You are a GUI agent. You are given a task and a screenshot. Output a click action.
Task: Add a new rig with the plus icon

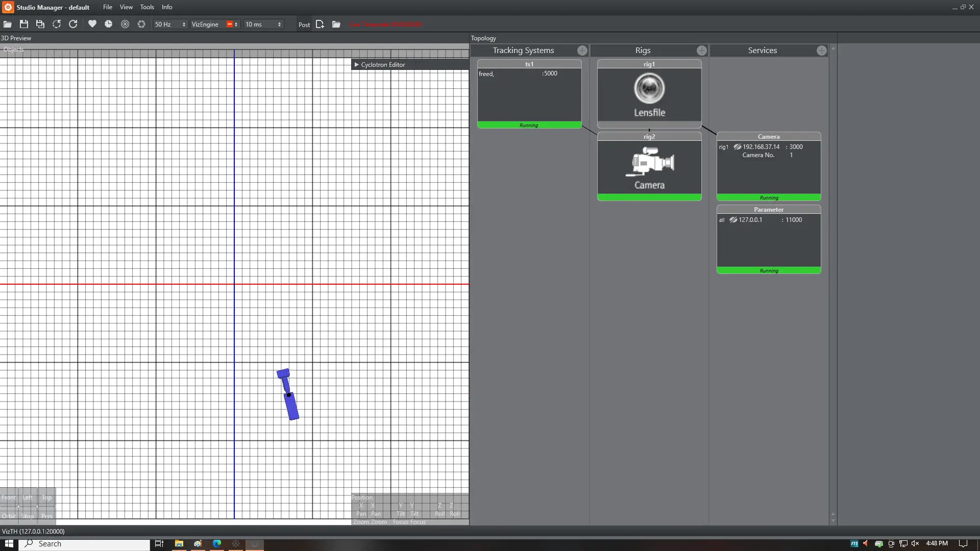(702, 51)
